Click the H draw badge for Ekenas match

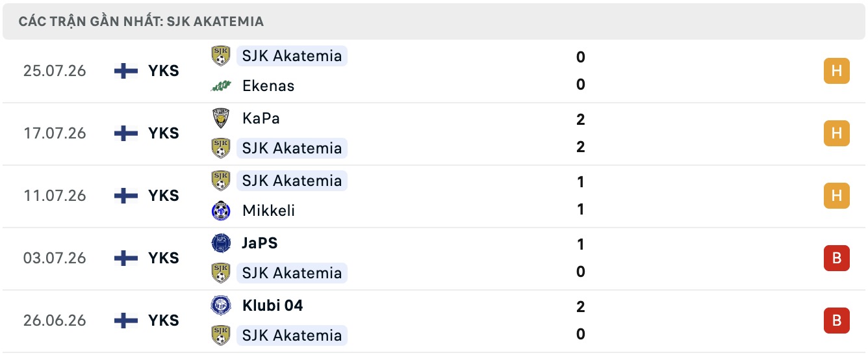836,71
